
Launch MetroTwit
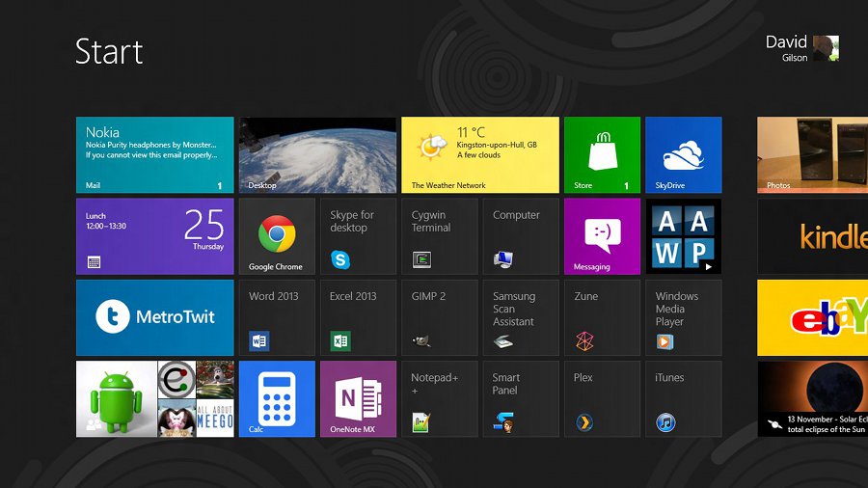pyautogui.click(x=155, y=317)
